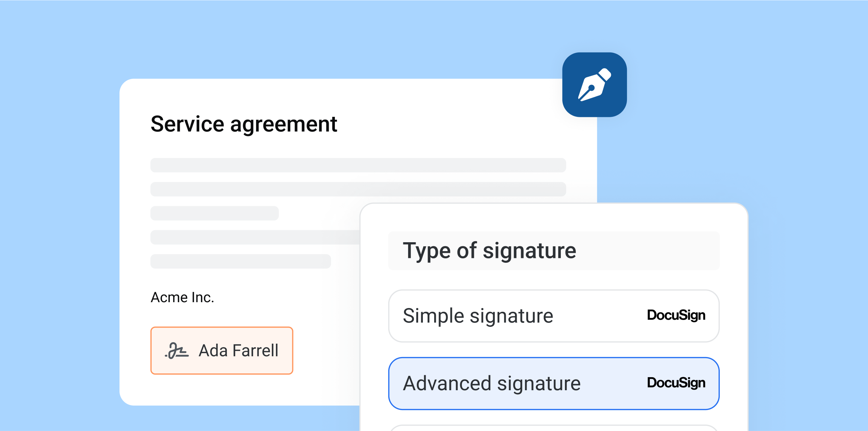The width and height of the screenshot is (868, 431).
Task: Select the partially visible third signature option
Action: [554, 428]
